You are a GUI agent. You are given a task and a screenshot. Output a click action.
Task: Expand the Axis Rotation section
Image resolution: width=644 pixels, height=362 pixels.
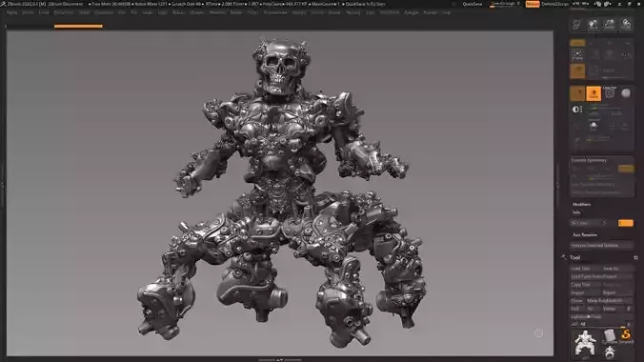click(x=585, y=235)
